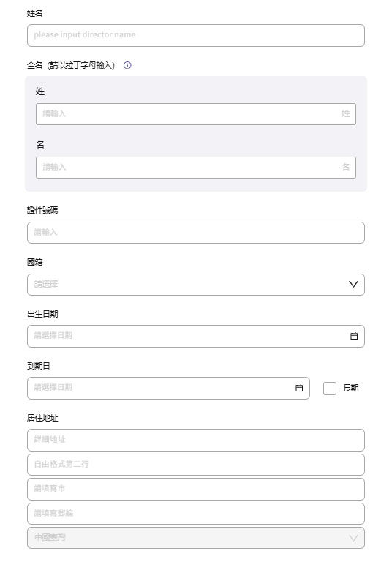This screenshot has height=562, width=392.
Task: Open the 中國臺灣 country dropdown
Action: (x=196, y=538)
